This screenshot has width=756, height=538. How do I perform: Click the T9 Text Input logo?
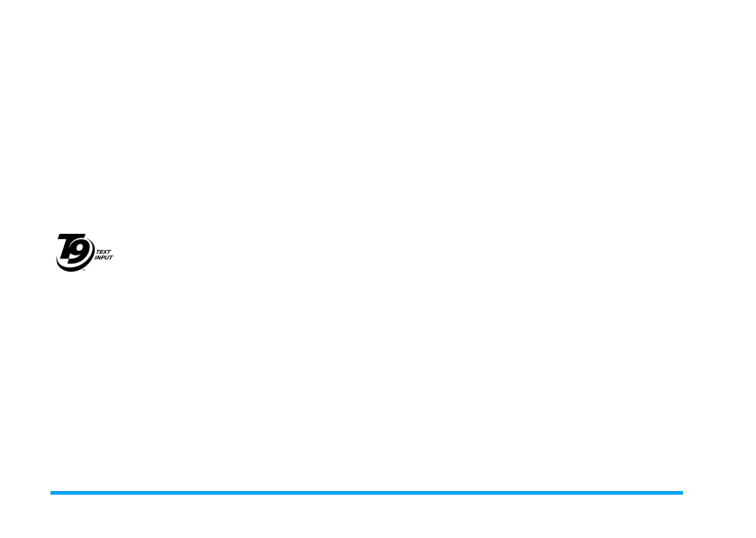[85, 253]
